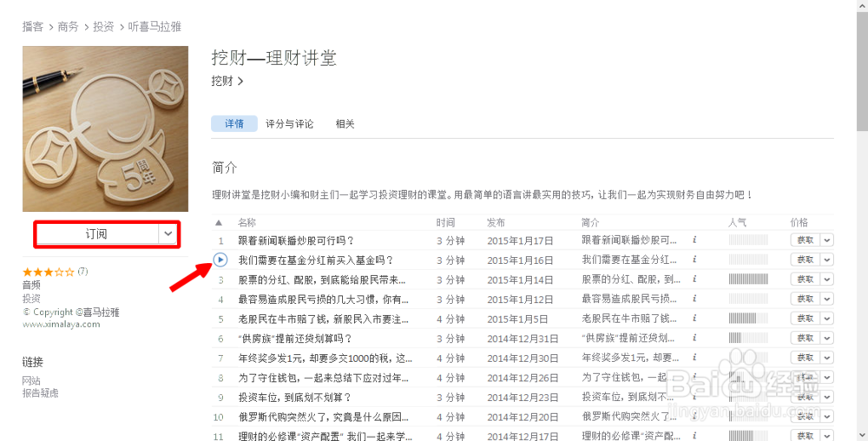Open 获取 dropdown arrow for episode 6
This screenshot has width=868, height=441.
coord(827,338)
